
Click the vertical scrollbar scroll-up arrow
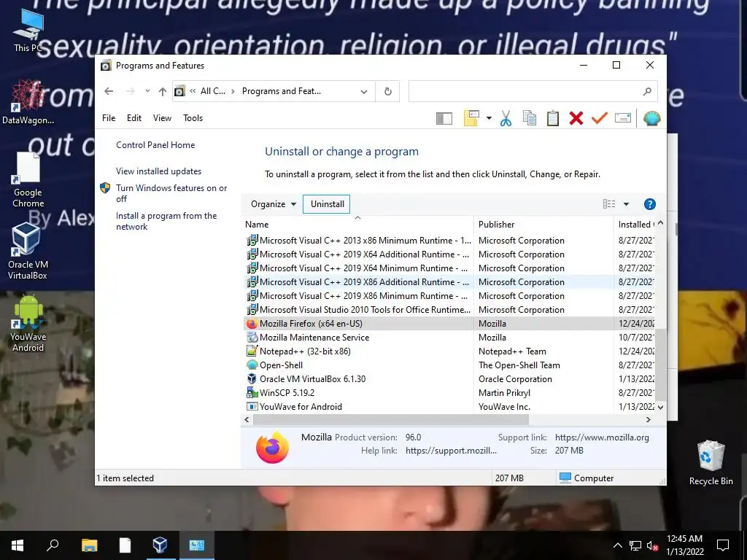point(660,223)
